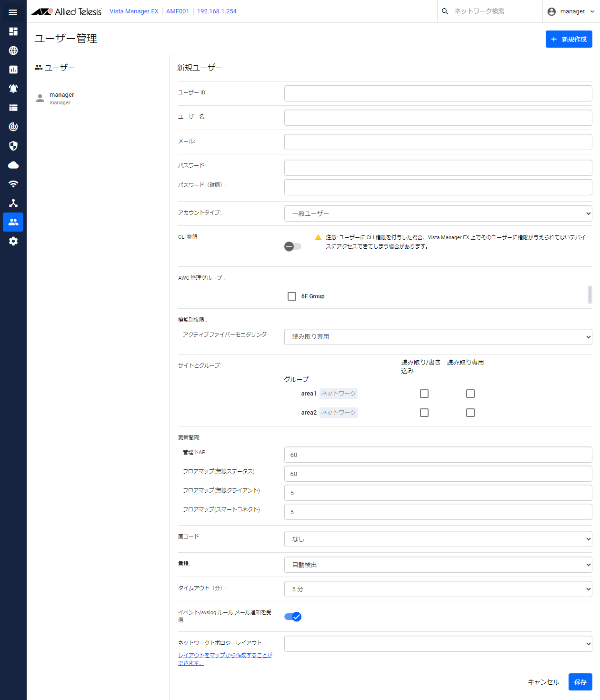Click the password confirmation input field
The width and height of the screenshot is (600, 700).
[438, 187]
